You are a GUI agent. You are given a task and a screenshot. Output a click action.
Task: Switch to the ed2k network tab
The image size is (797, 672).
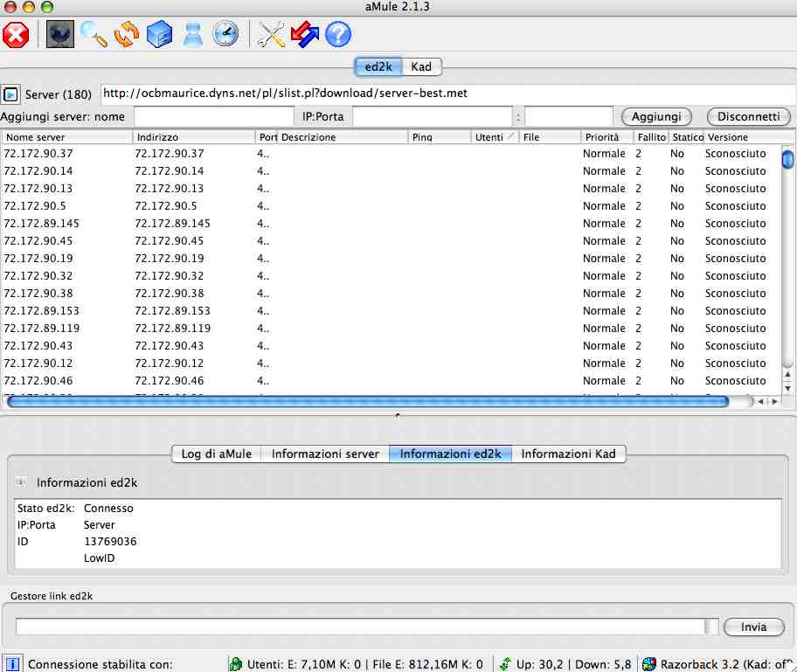(378, 66)
